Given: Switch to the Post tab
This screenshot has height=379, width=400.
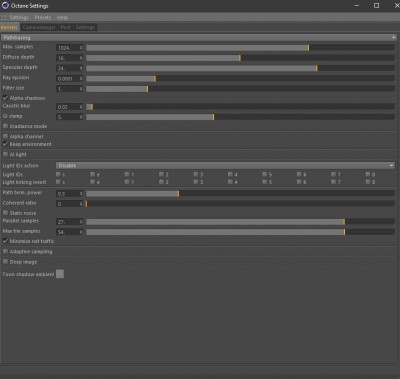Looking at the screenshot, I should (x=66, y=27).
